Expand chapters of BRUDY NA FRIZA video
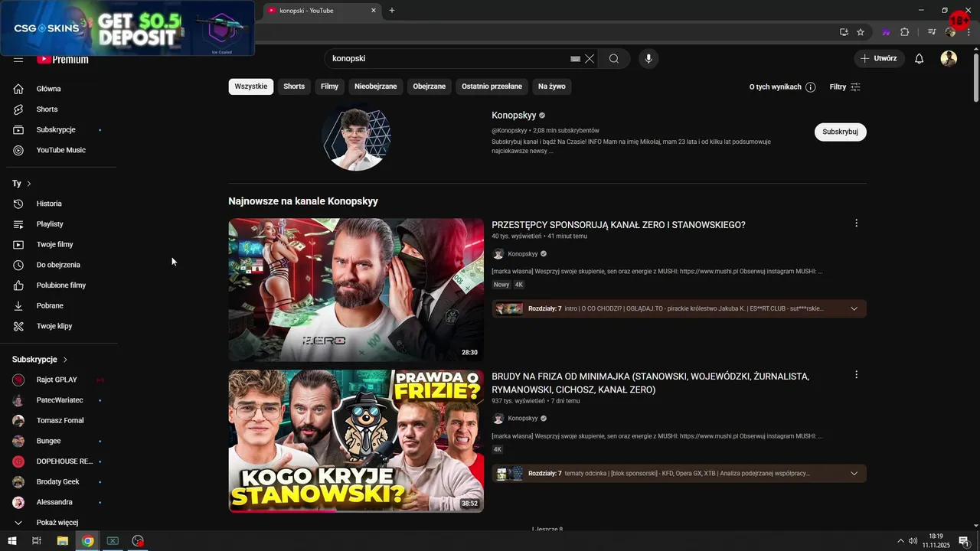Screen dimensions: 980x551 (854, 474)
